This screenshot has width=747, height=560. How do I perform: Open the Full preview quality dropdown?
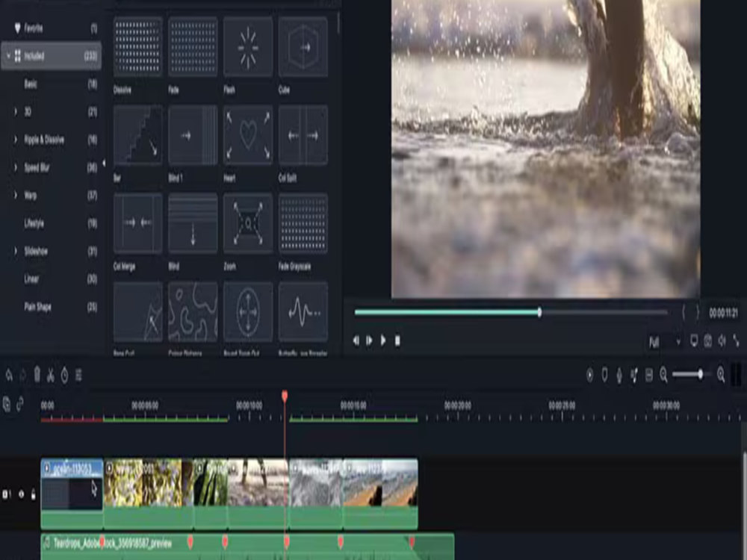coord(665,342)
